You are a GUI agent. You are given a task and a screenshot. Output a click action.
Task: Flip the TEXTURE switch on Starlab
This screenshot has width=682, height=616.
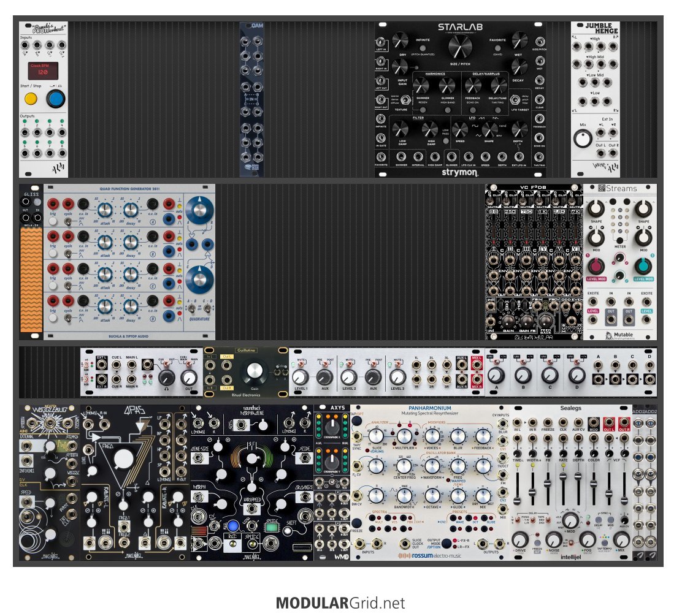click(x=405, y=99)
